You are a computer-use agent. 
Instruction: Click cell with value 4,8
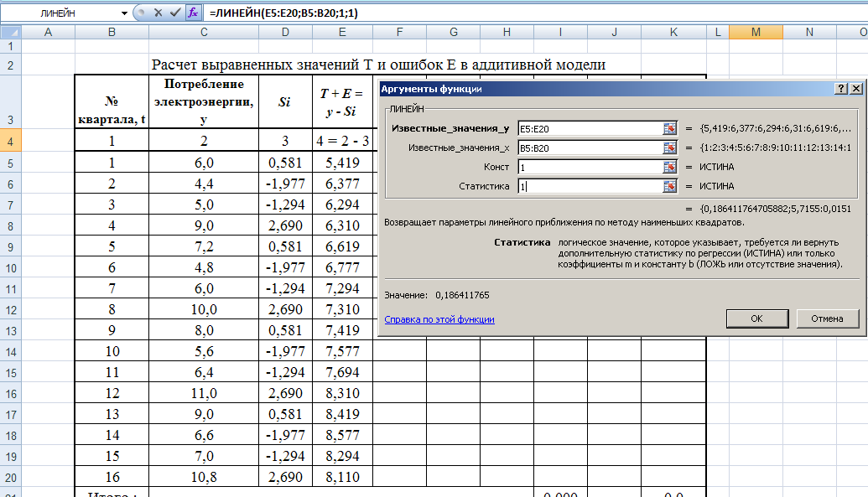(x=204, y=268)
